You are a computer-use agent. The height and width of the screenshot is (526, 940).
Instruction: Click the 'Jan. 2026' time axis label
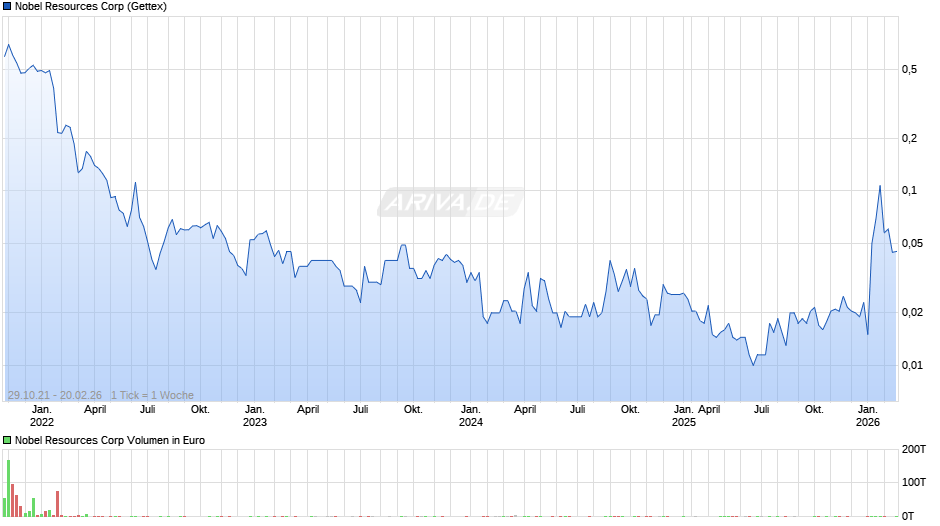(x=867, y=416)
